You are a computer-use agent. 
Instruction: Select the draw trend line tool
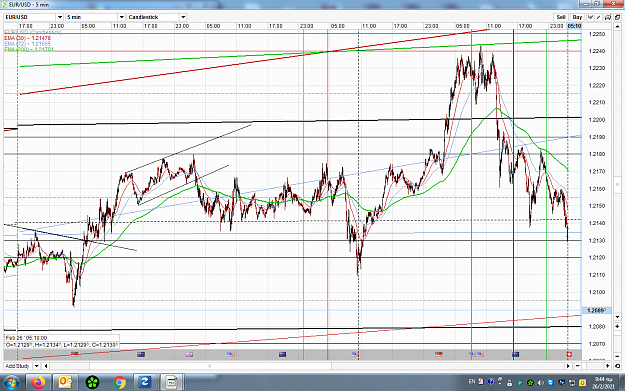(599, 17)
